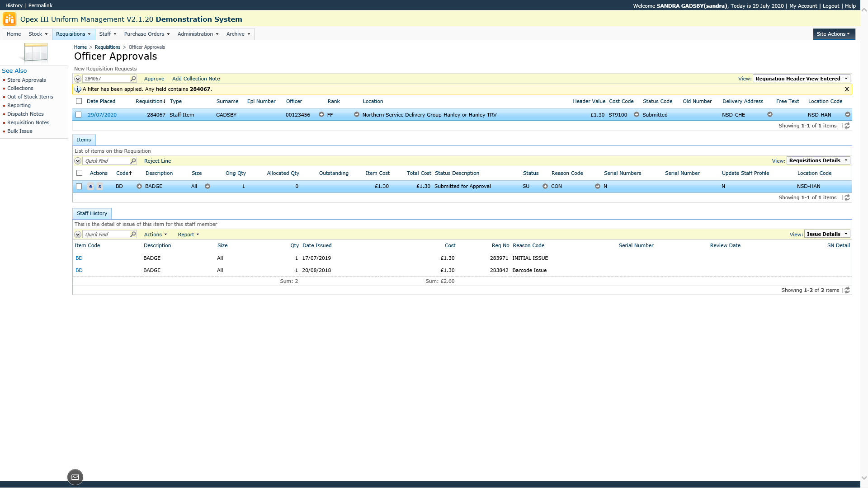The height and width of the screenshot is (488, 868).
Task: Open the Store Approvals link in See Also
Action: point(26,80)
